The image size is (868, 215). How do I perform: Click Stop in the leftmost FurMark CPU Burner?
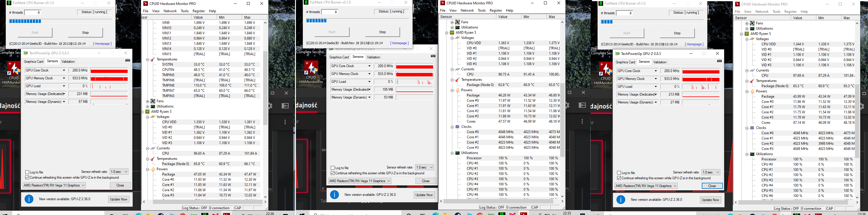pos(86,33)
